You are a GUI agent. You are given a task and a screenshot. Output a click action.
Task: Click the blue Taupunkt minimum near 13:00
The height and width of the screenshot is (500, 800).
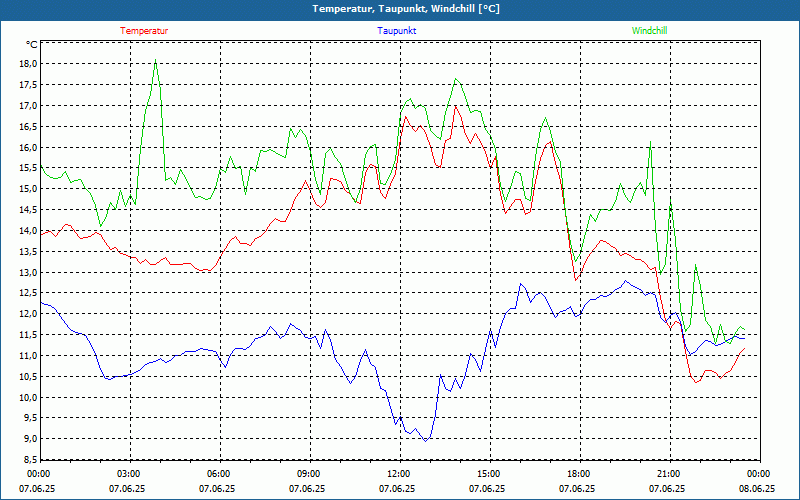pos(426,441)
